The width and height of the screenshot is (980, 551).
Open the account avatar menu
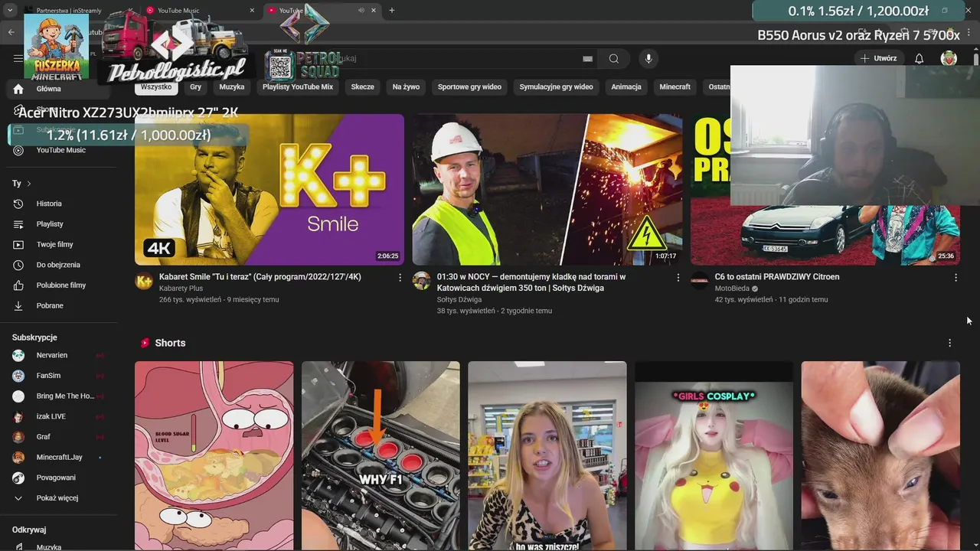pyautogui.click(x=949, y=59)
